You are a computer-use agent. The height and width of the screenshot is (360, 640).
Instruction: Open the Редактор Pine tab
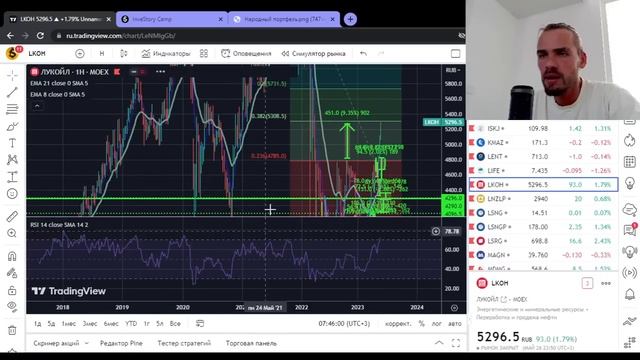121,343
